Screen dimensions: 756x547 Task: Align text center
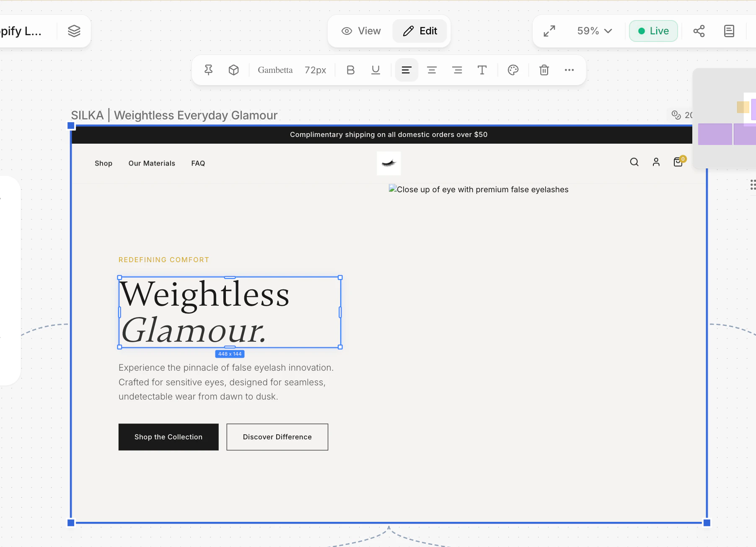coord(432,70)
